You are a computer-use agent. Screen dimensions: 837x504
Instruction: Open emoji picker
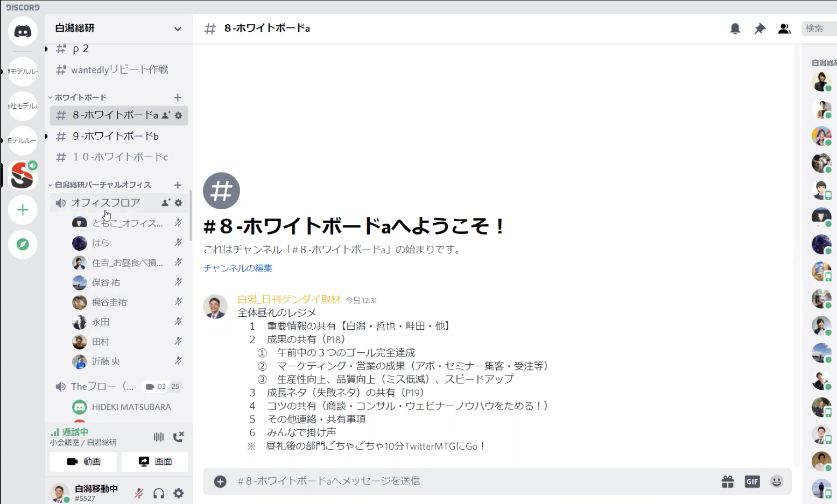pos(777,481)
